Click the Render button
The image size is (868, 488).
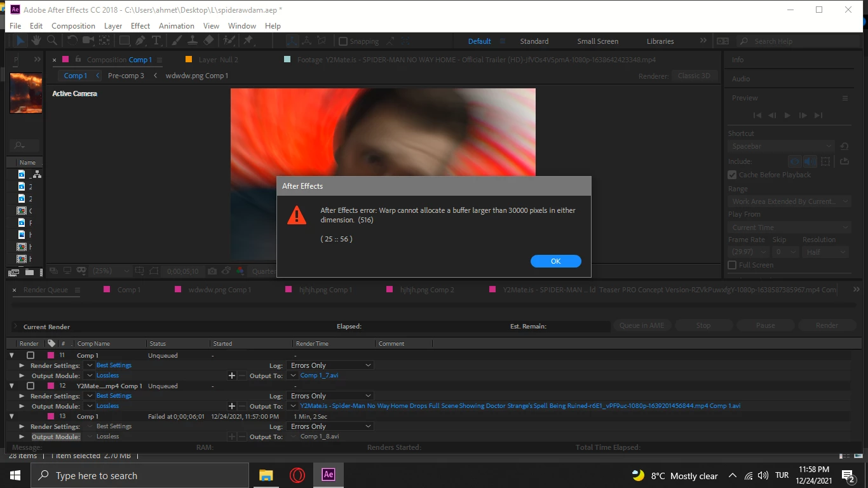pyautogui.click(x=827, y=325)
